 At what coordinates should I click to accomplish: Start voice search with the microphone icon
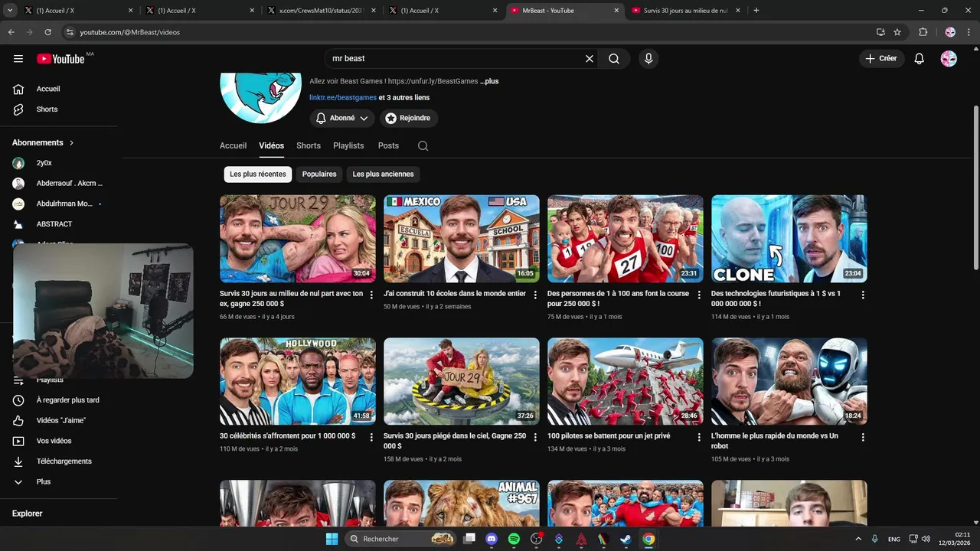click(648, 59)
